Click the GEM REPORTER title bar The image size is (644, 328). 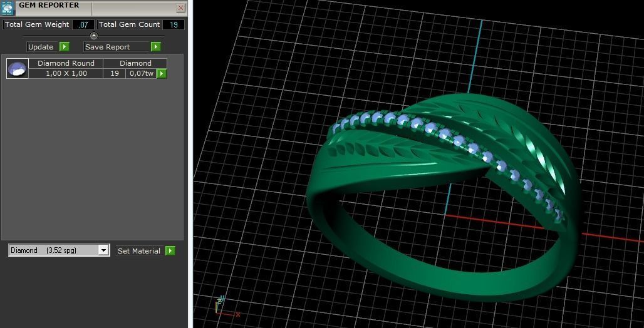[x=95, y=8]
